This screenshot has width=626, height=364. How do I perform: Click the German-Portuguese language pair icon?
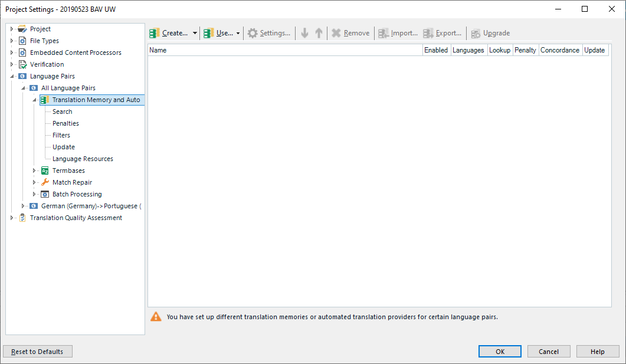34,206
